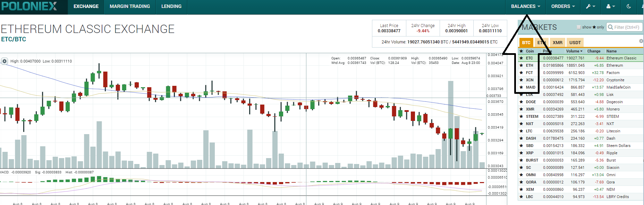This screenshot has height=205, width=644.
Task: Open the Ethereum Classic market row
Action: (581, 58)
